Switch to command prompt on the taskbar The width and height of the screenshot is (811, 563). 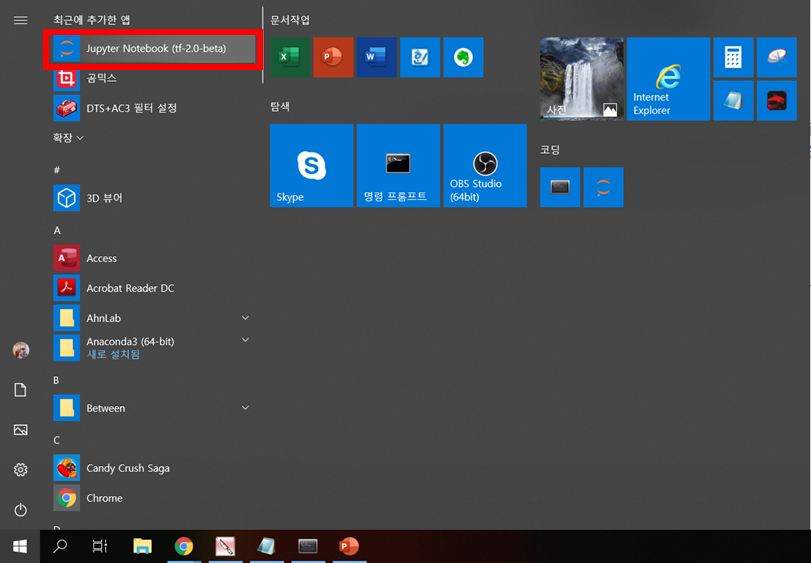coord(308,546)
